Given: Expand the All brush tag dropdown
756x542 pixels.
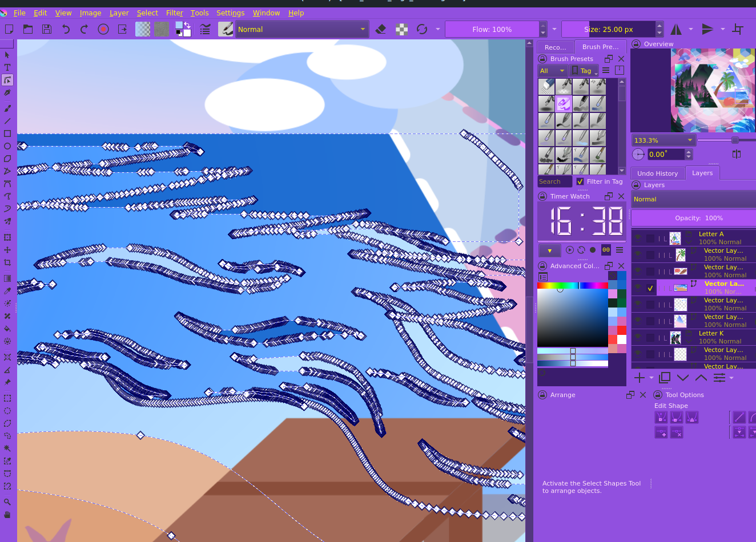Looking at the screenshot, I should click(x=552, y=71).
